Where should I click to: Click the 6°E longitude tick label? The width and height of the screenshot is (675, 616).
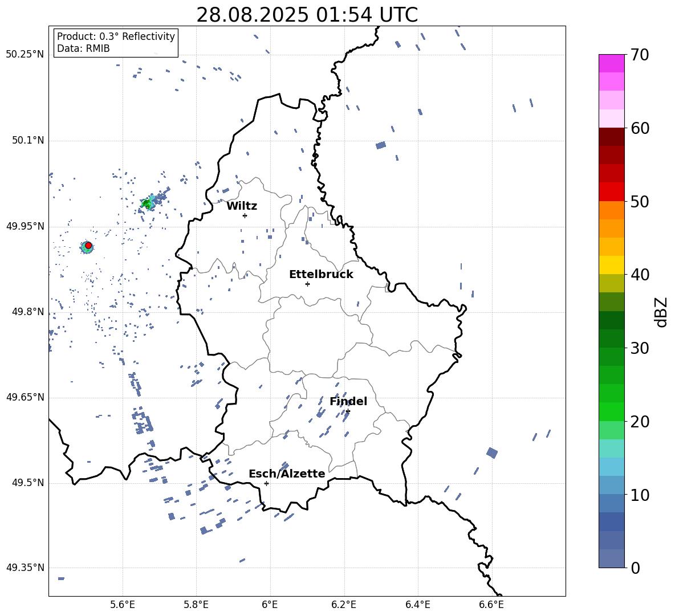click(x=270, y=605)
